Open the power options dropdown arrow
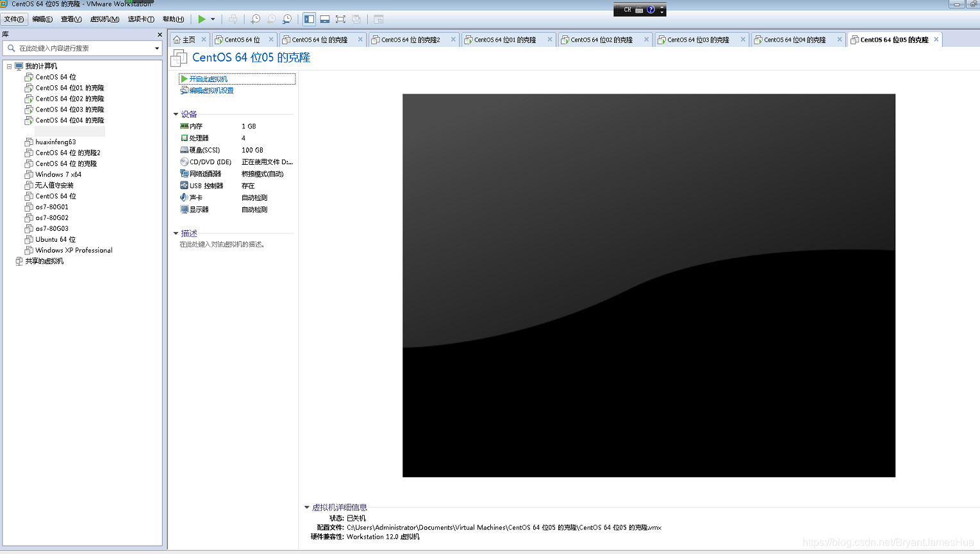This screenshot has height=554, width=980. point(212,19)
